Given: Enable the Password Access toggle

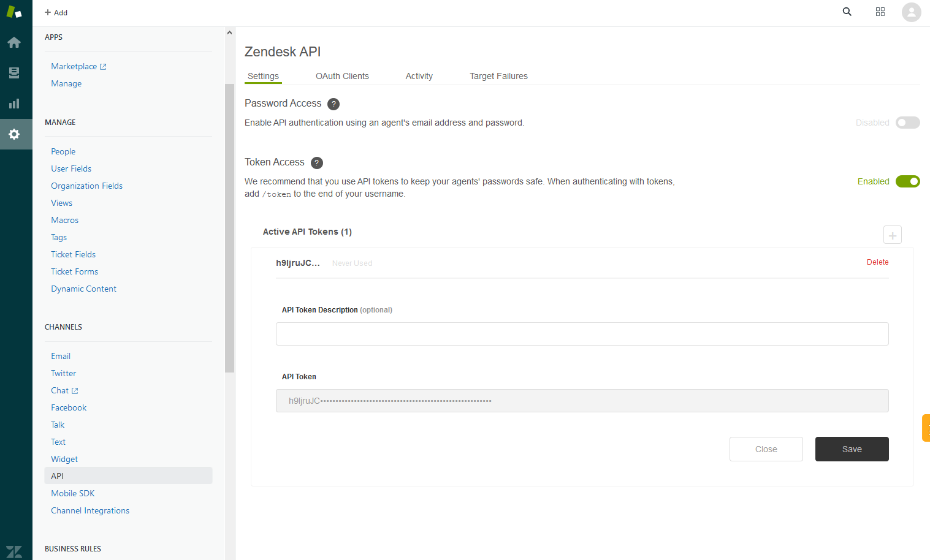Looking at the screenshot, I should click(908, 123).
